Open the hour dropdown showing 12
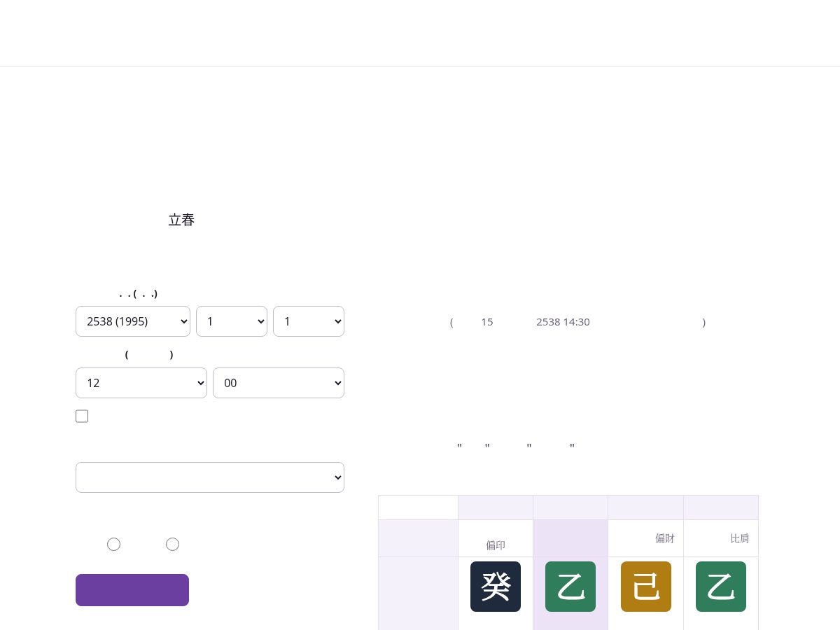This screenshot has height=630, width=840. [141, 383]
